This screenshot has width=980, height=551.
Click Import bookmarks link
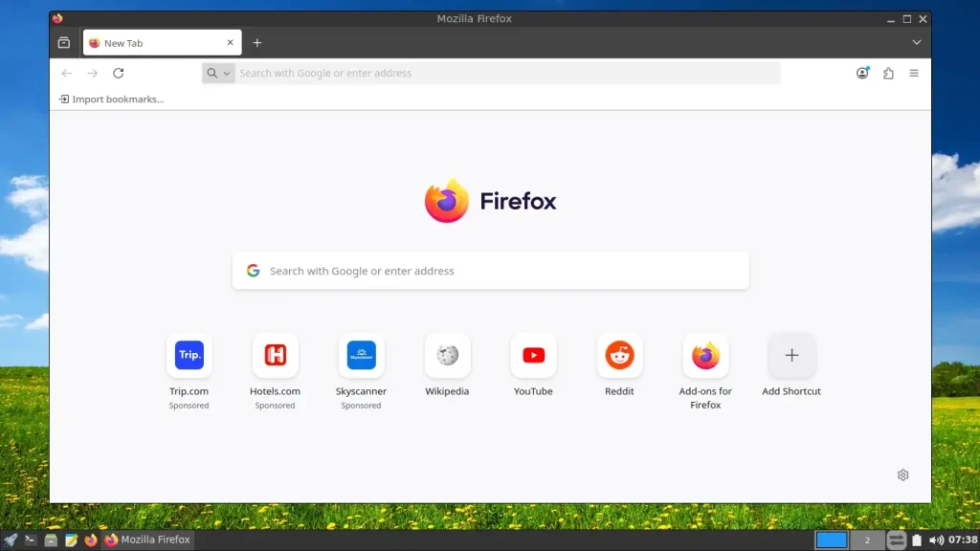tap(111, 99)
